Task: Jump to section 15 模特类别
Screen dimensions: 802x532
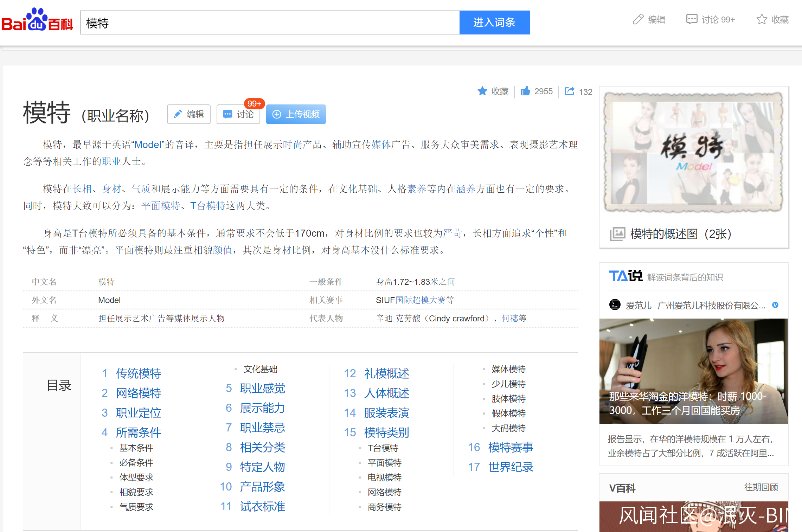Action: point(386,432)
